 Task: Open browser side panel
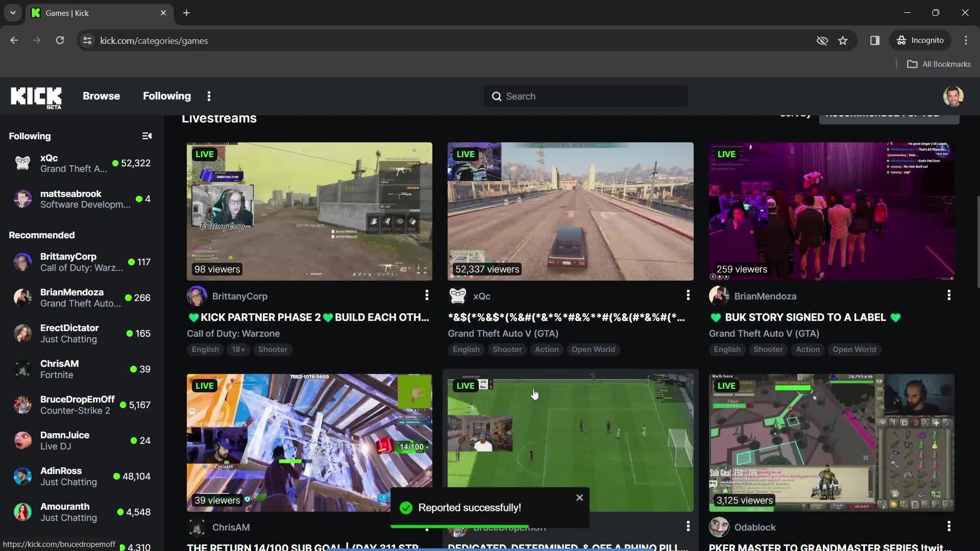875,40
